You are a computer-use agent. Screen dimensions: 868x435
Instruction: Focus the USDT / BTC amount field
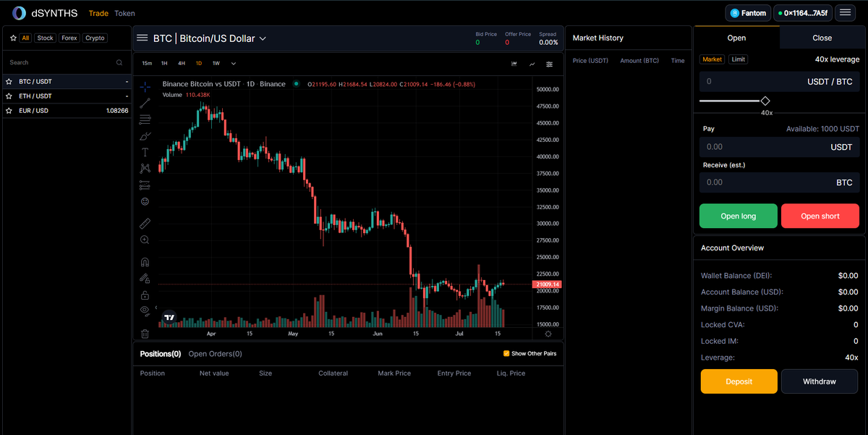pyautogui.click(x=780, y=82)
